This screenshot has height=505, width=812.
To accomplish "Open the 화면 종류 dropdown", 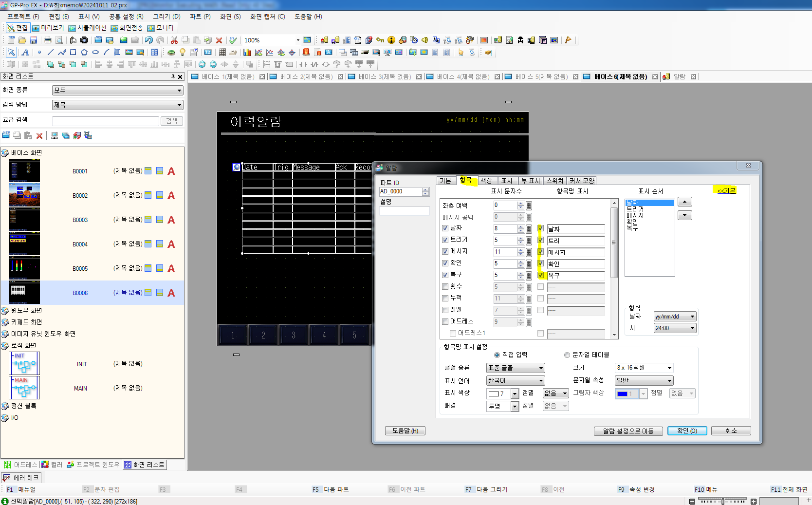I will pyautogui.click(x=117, y=90).
